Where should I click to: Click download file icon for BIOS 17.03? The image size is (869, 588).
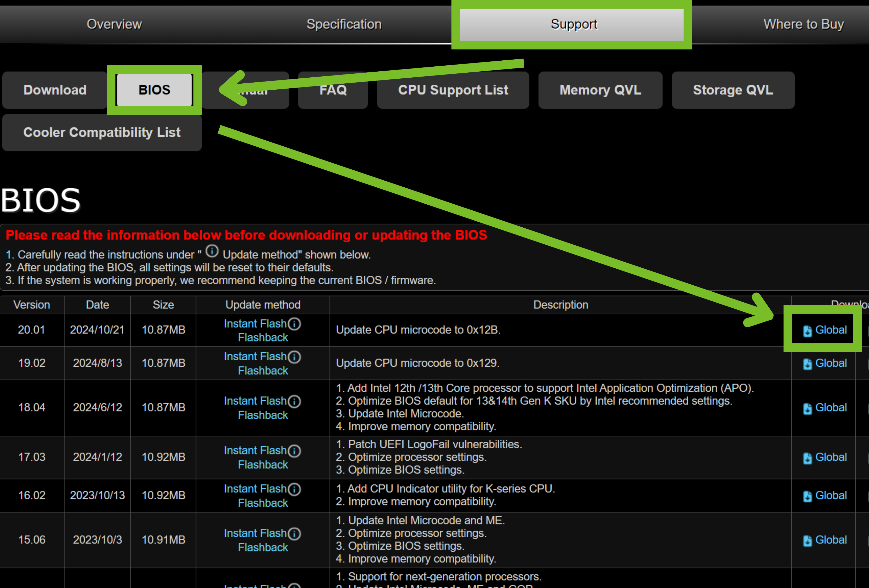coord(807,458)
